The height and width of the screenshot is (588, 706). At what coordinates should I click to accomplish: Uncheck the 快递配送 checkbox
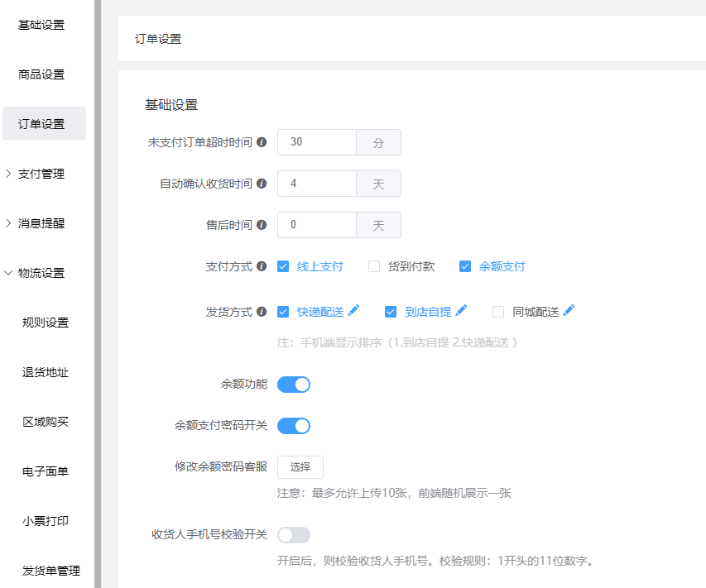click(283, 312)
